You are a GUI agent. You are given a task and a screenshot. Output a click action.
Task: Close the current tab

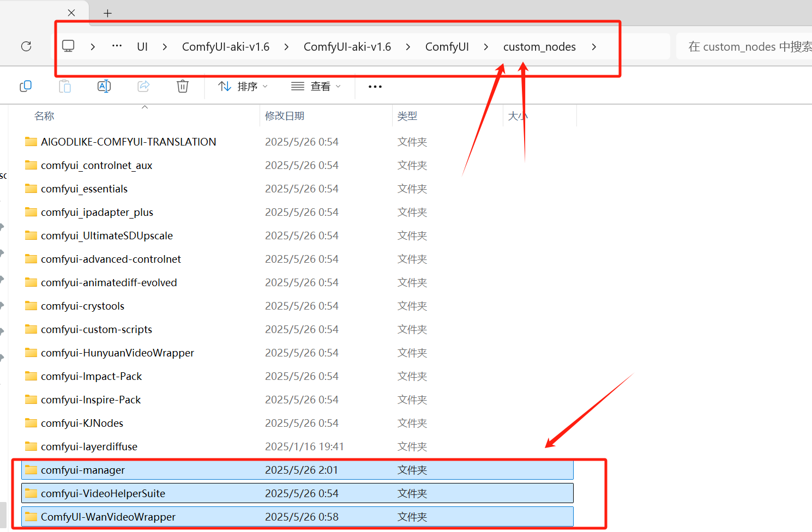click(x=71, y=13)
